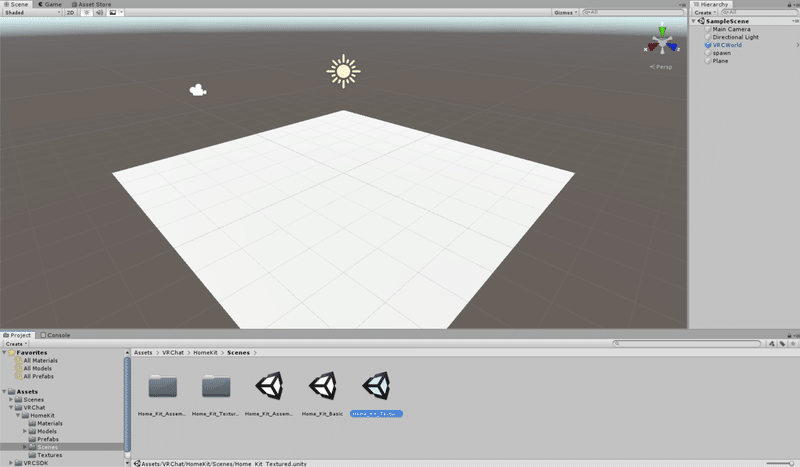Click the Project folder tree scrollbar
This screenshot has height=467, width=800.
coord(127,404)
